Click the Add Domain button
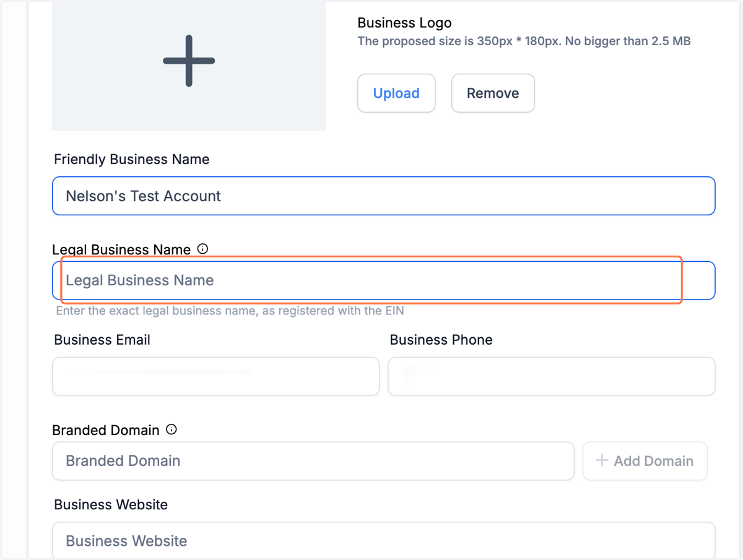Screen dimensions: 743x560 645,461
